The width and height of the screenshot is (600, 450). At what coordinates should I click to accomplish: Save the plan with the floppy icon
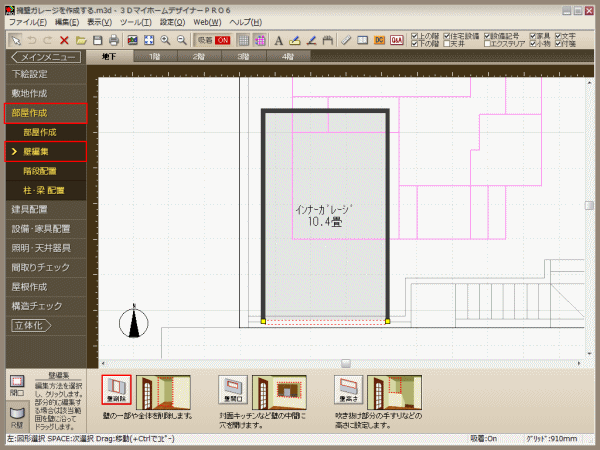pos(98,40)
